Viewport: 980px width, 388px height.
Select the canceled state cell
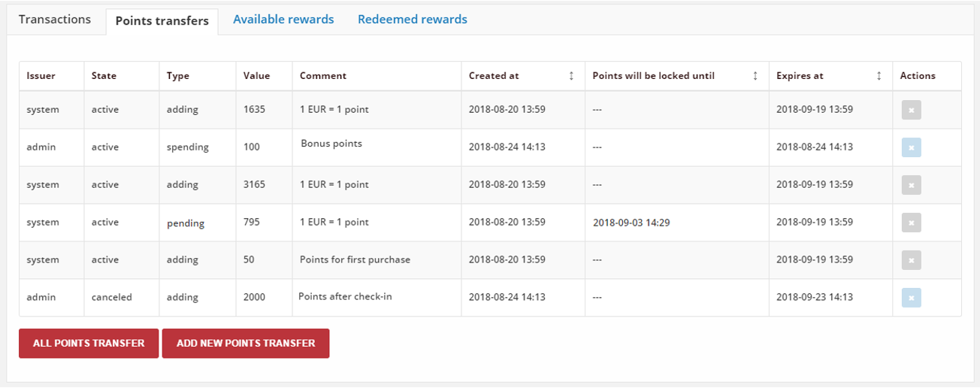tap(111, 297)
